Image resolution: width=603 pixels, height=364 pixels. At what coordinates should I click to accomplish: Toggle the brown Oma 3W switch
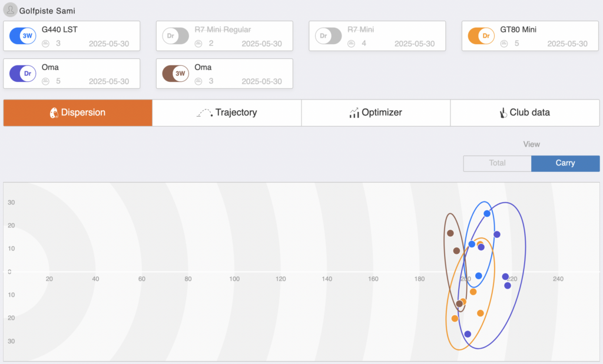175,74
